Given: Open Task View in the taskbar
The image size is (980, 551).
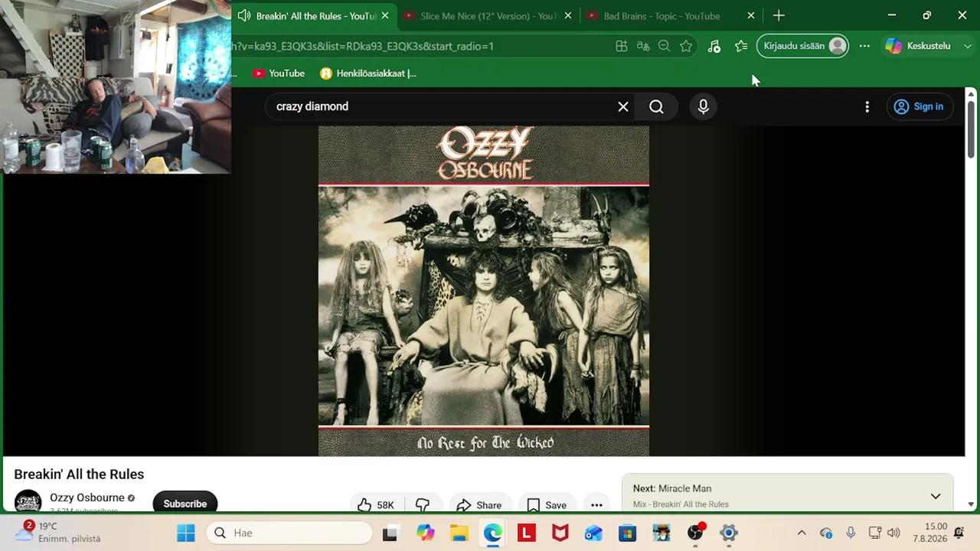Looking at the screenshot, I should 390,533.
